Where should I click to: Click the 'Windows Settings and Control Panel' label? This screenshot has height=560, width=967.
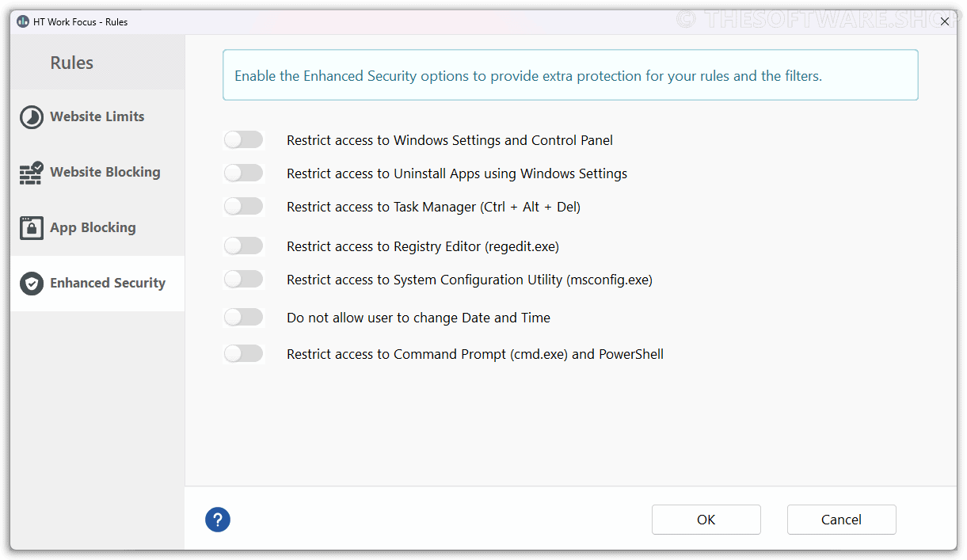pos(450,140)
